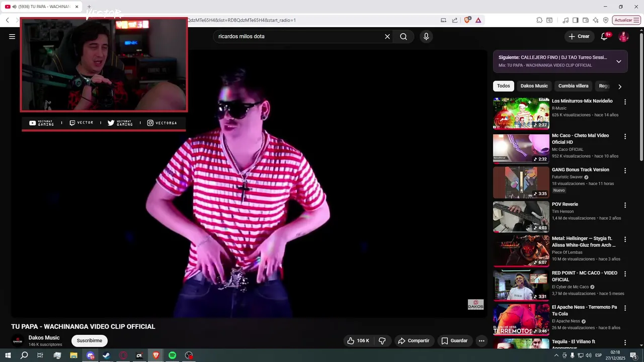Image resolution: width=644 pixels, height=362 pixels.
Task: Open the RED POINT - MC CACO thumbnail
Action: 521,285
